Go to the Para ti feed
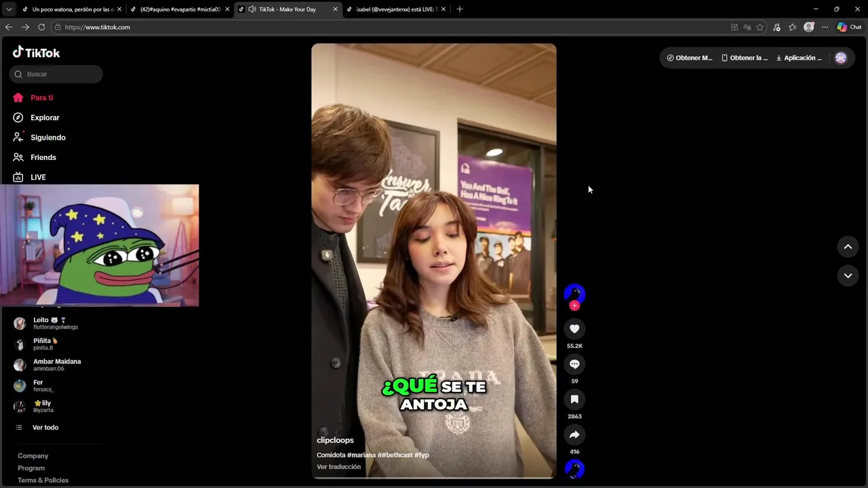This screenshot has width=868, height=488. 41,98
